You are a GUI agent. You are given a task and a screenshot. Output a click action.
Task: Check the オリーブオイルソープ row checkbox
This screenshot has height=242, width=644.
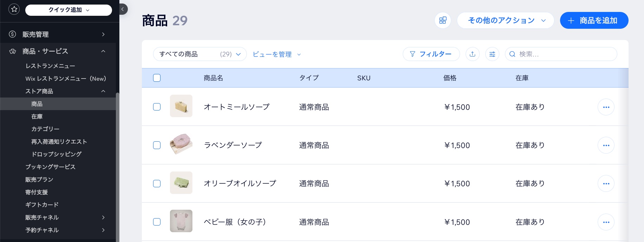[x=157, y=183]
